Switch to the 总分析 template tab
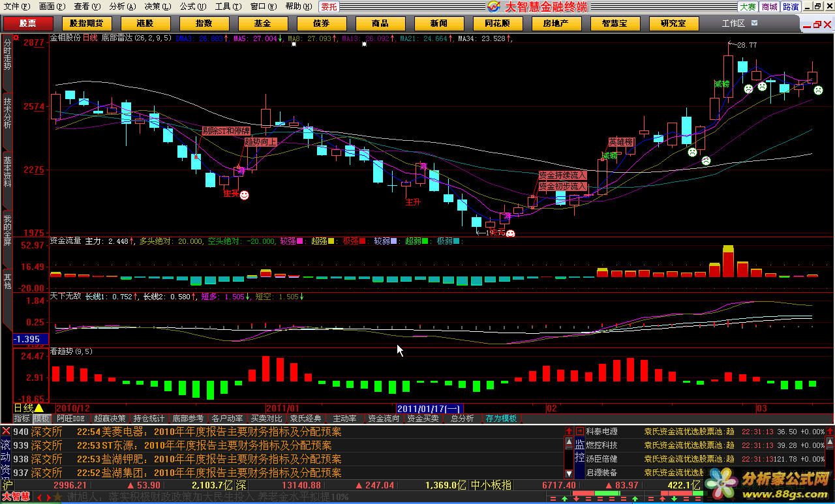 pos(462,419)
